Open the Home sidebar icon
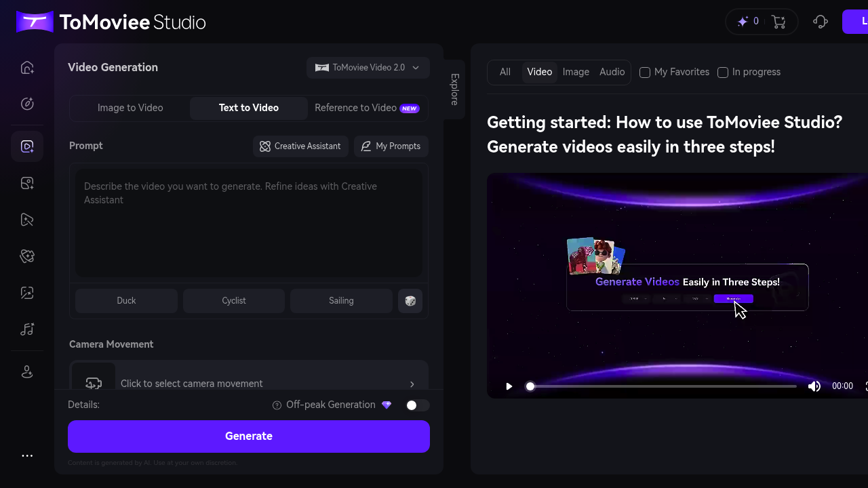The image size is (868, 488). pyautogui.click(x=27, y=67)
